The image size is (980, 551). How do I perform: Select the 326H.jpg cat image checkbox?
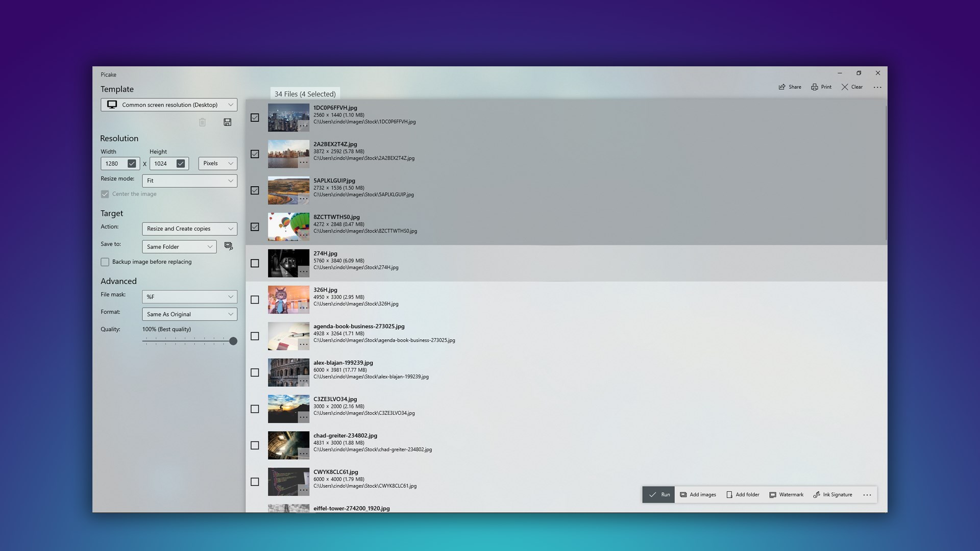pyautogui.click(x=255, y=300)
